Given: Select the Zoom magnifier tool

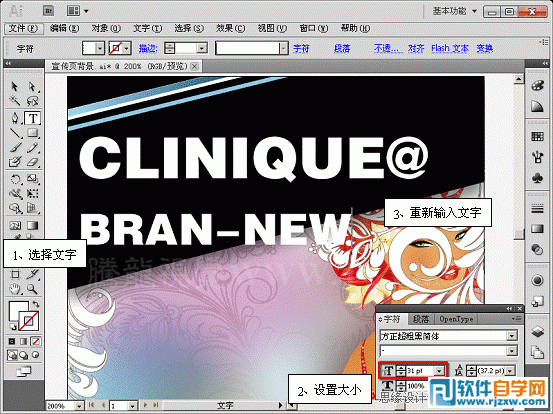Looking at the screenshot, I should coord(32,290).
